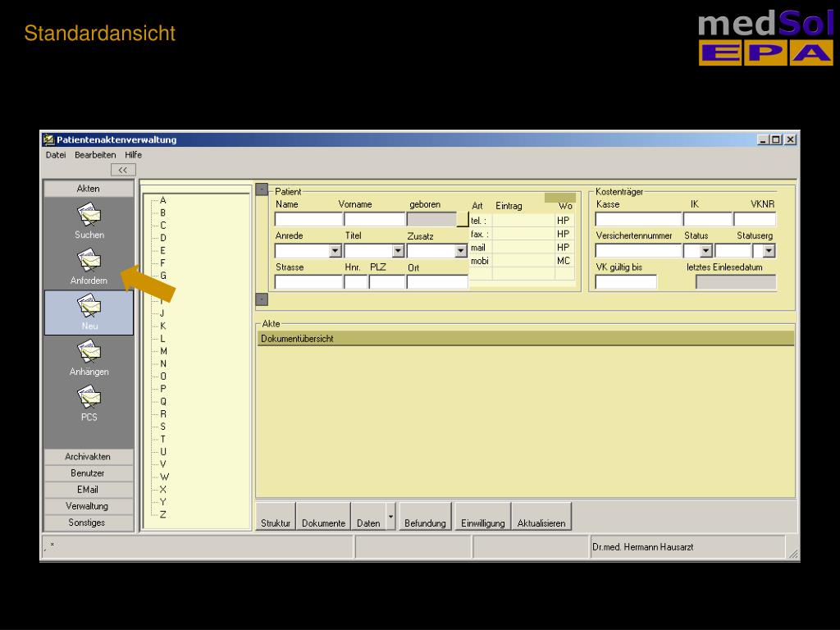Image resolution: width=840 pixels, height=630 pixels.
Task: Select the Neu envelope icon
Action: click(x=89, y=306)
